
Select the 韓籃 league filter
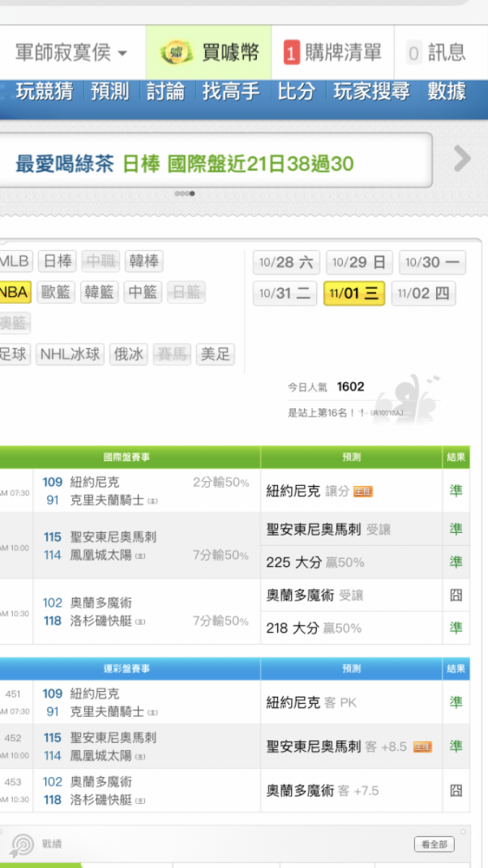pyautogui.click(x=99, y=293)
